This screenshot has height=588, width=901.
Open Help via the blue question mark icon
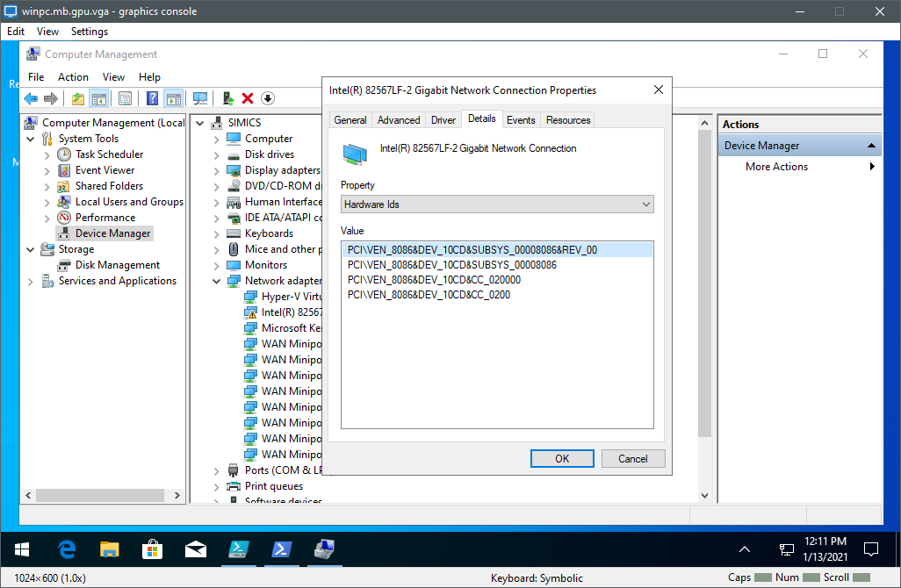click(x=152, y=98)
